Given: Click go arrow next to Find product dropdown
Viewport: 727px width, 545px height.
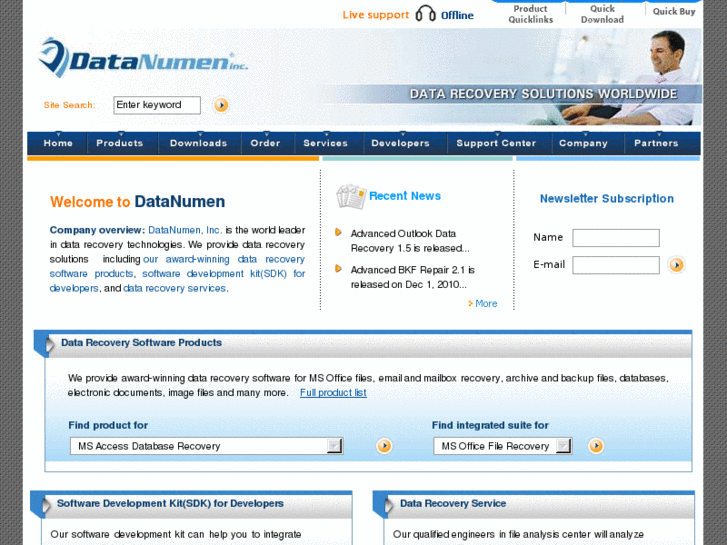Looking at the screenshot, I should (x=384, y=446).
